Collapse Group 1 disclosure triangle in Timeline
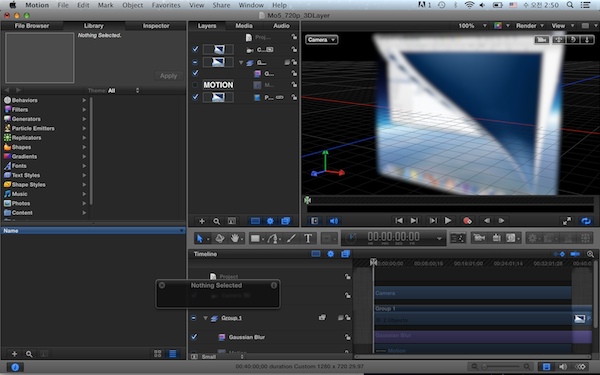Viewport: 600px width, 375px height. 205,318
